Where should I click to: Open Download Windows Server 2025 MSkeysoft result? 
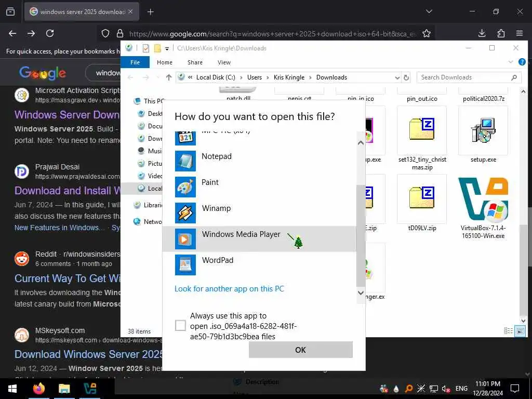pyautogui.click(x=88, y=354)
